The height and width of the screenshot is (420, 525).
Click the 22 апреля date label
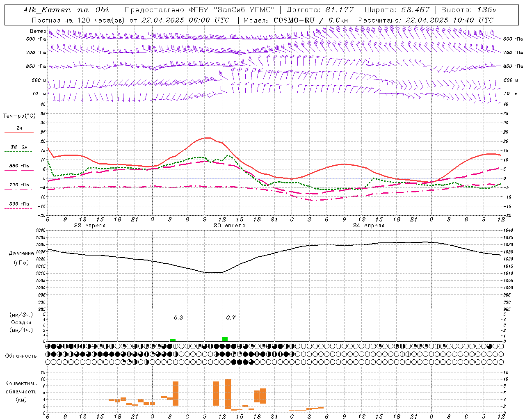tap(89, 226)
